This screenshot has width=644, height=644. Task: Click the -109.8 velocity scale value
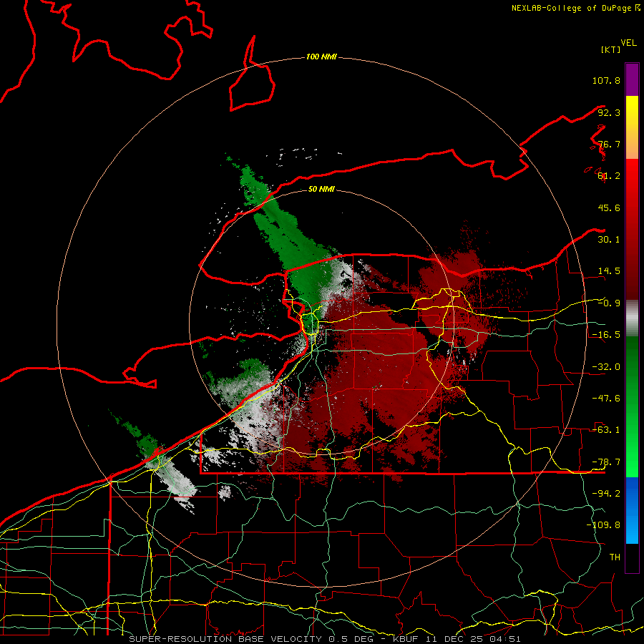click(603, 525)
